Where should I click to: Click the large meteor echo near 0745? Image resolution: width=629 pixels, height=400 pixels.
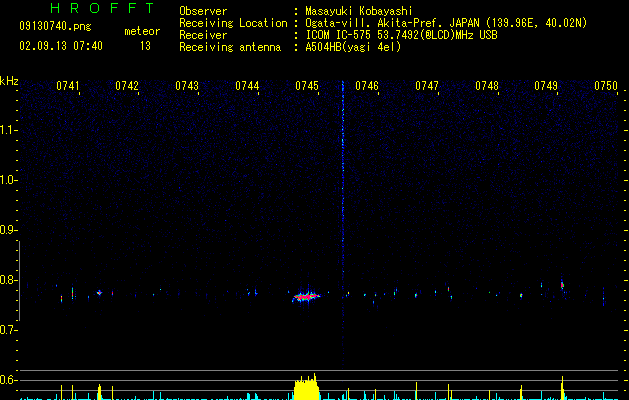click(x=307, y=297)
